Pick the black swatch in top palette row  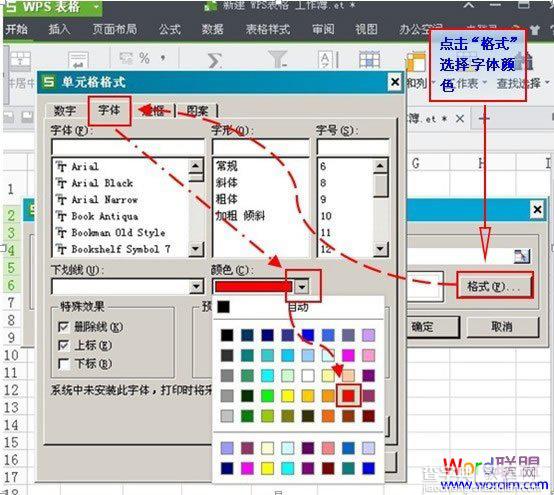coord(227,335)
